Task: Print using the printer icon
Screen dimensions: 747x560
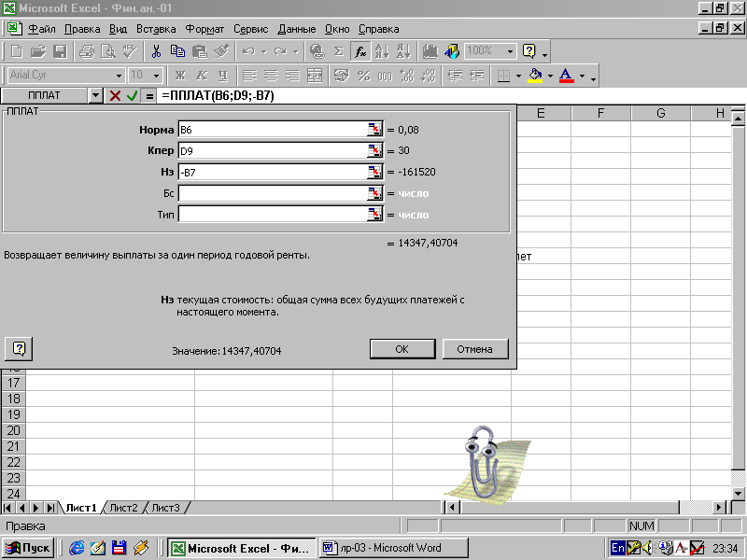Action: click(87, 51)
